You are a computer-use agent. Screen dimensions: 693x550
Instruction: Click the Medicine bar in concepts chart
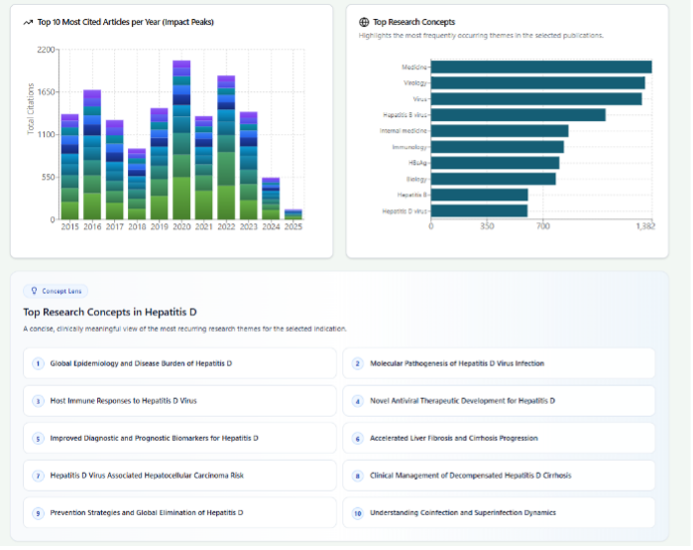click(x=541, y=67)
